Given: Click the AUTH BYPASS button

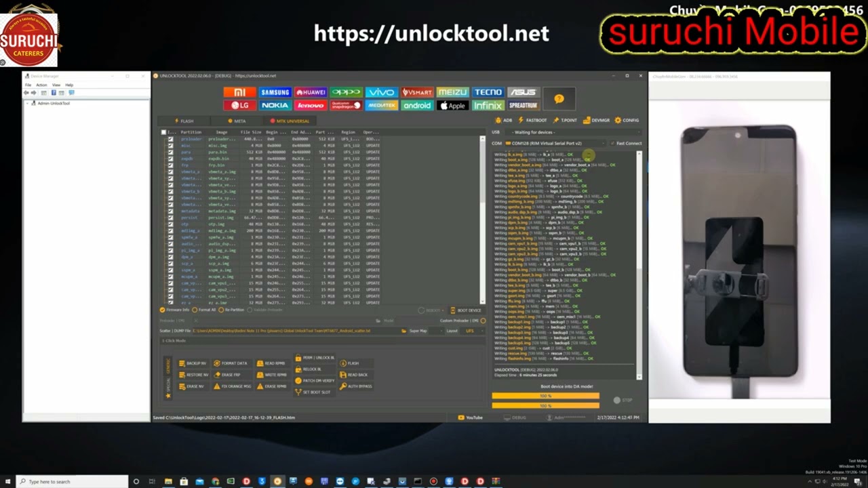Looking at the screenshot, I should [356, 386].
